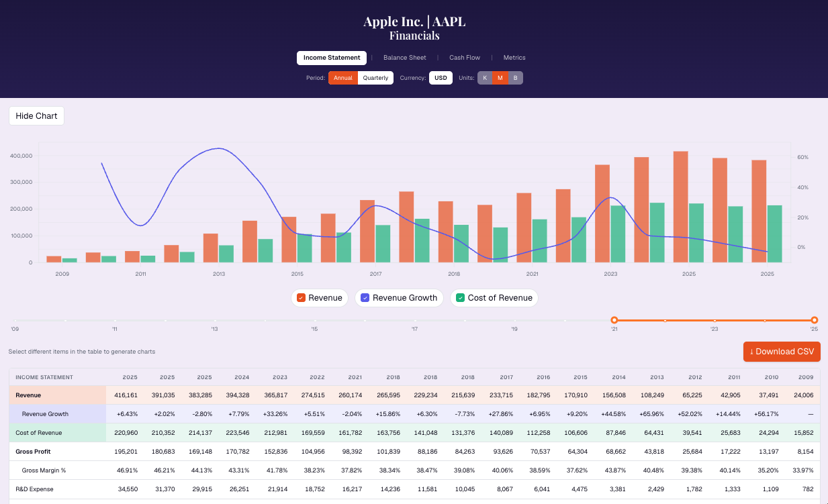Switch to the Income Statement tab
The width and height of the screenshot is (828, 504).
pos(332,58)
